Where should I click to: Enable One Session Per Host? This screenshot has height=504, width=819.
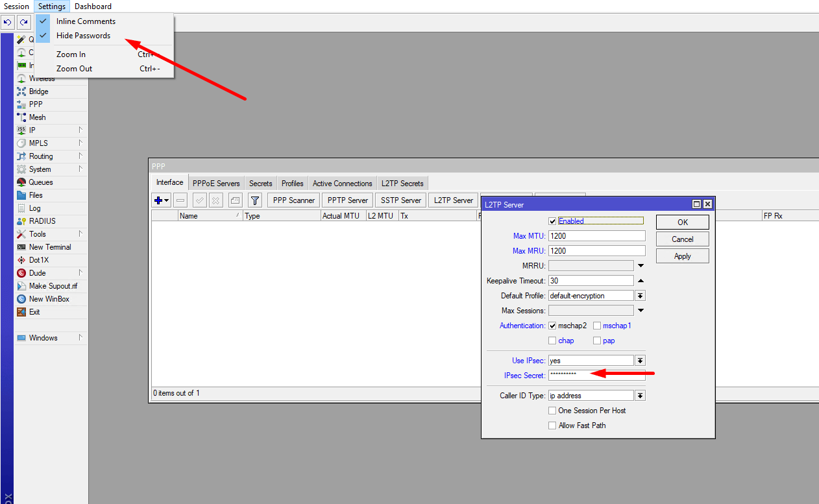coord(552,411)
